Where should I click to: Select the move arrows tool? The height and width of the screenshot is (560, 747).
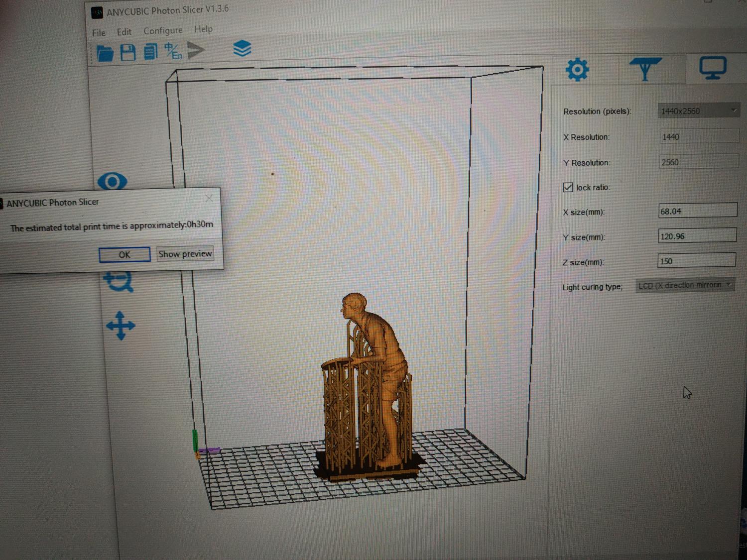pos(121,326)
